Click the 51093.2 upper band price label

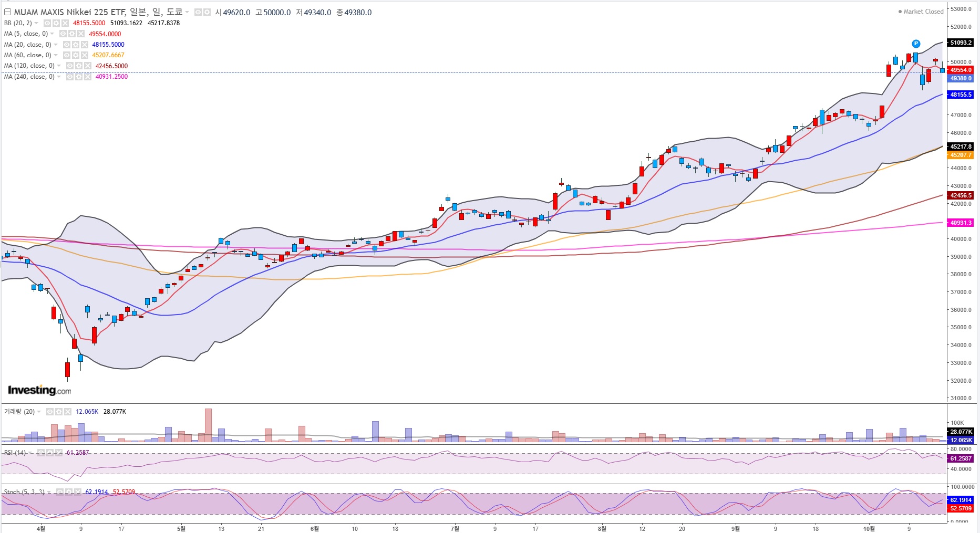point(961,43)
